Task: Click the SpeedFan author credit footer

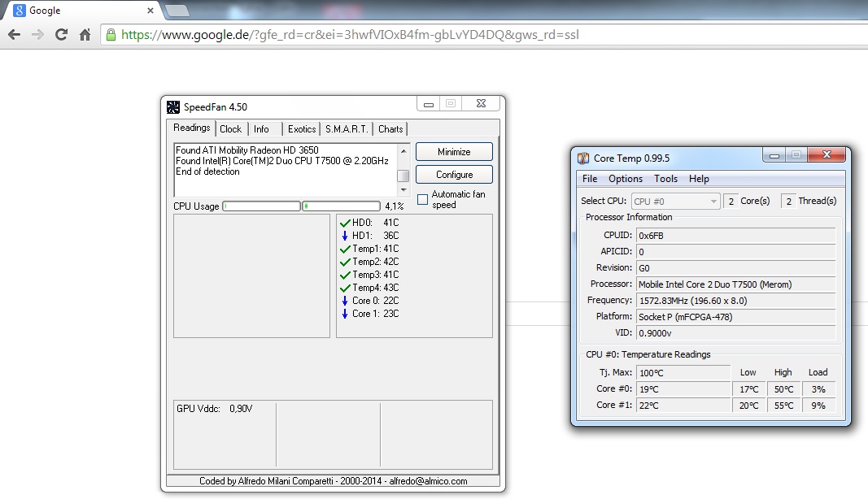Action: (334, 481)
